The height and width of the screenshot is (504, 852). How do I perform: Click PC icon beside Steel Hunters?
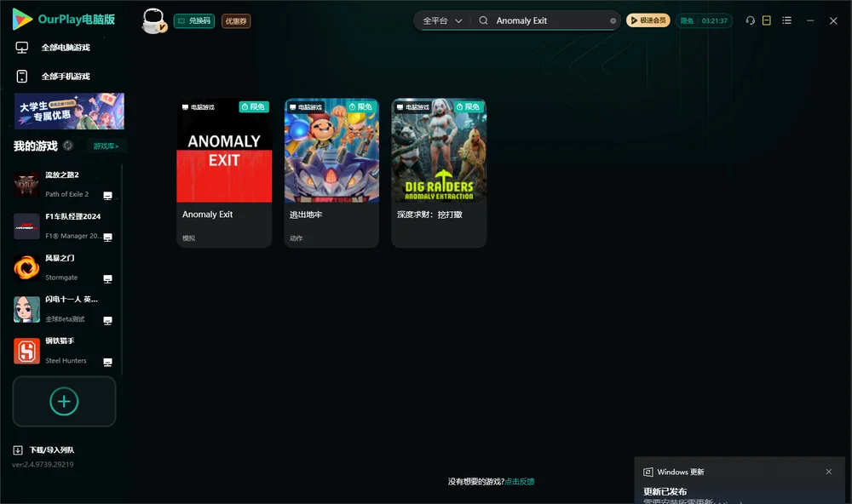click(108, 363)
